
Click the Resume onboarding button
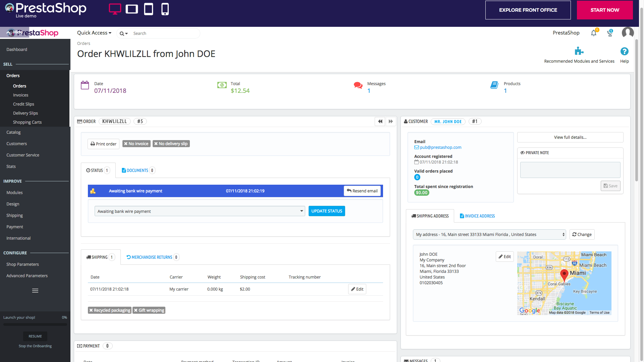[35, 336]
